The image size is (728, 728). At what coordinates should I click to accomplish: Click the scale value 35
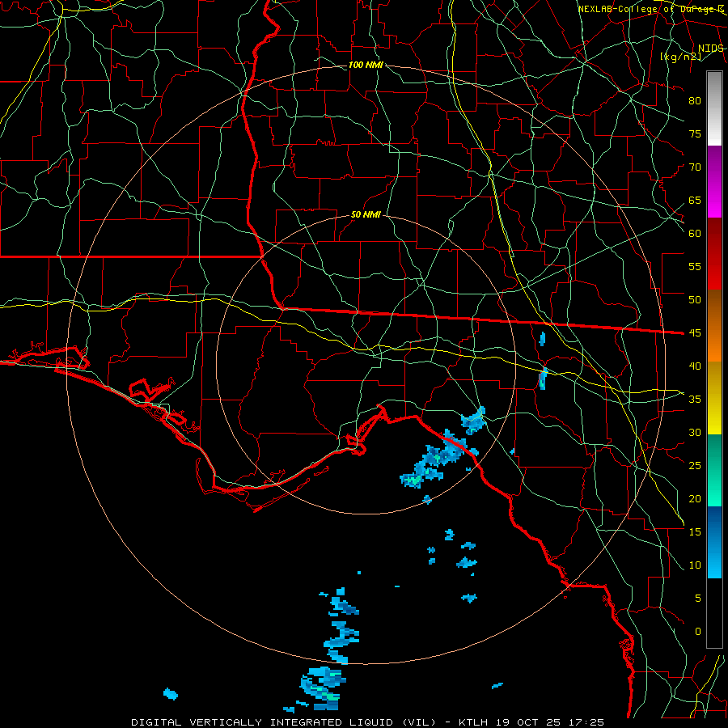(695, 400)
